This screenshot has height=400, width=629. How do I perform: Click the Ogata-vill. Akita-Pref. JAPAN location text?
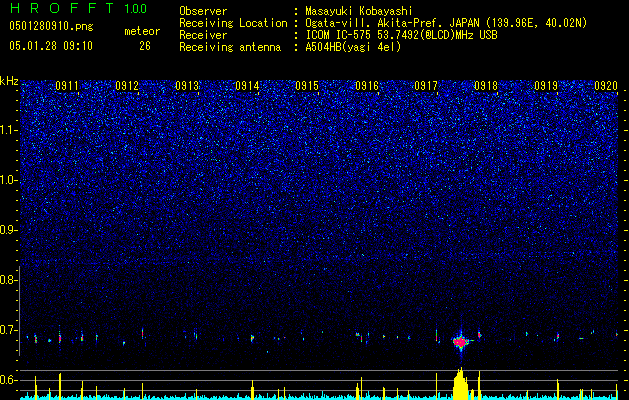coord(446,23)
